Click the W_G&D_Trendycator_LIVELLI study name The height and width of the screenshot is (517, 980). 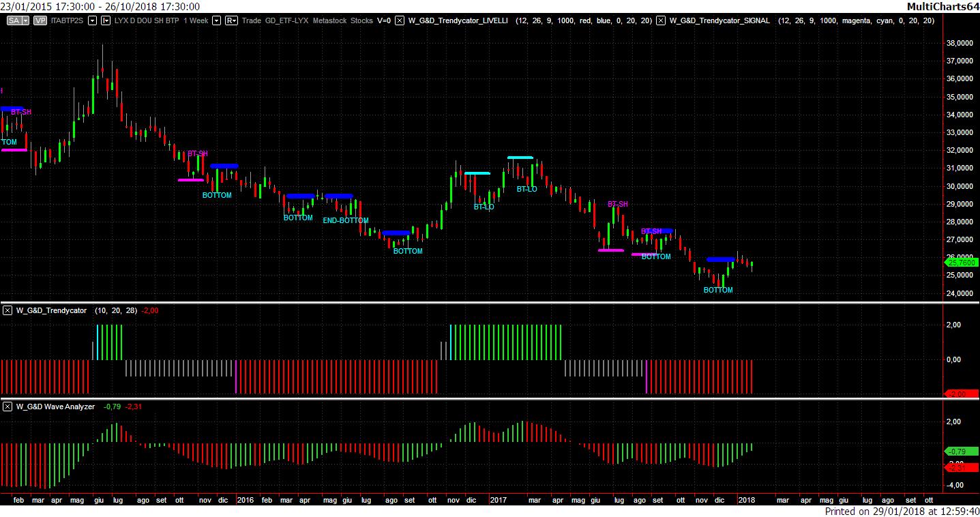click(x=458, y=20)
